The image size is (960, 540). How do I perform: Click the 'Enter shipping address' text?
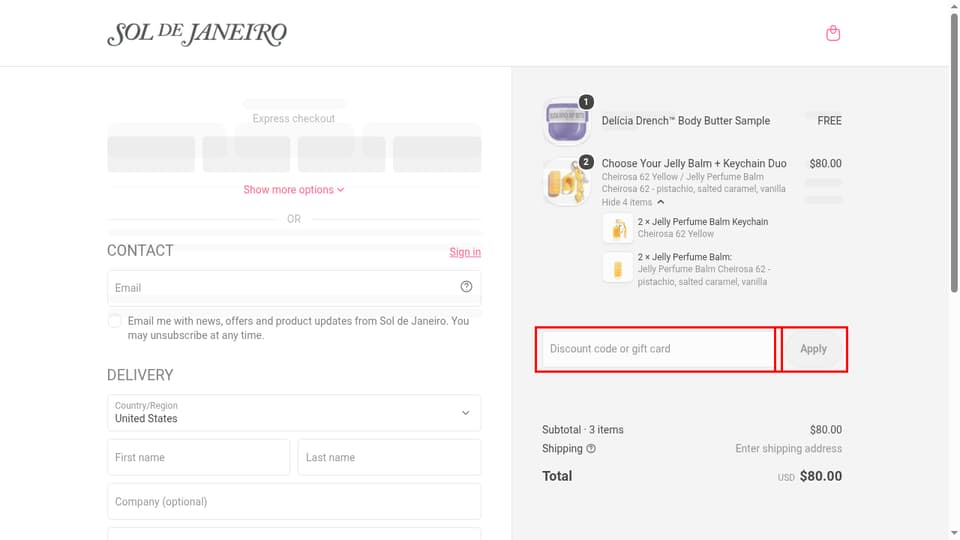[789, 449]
